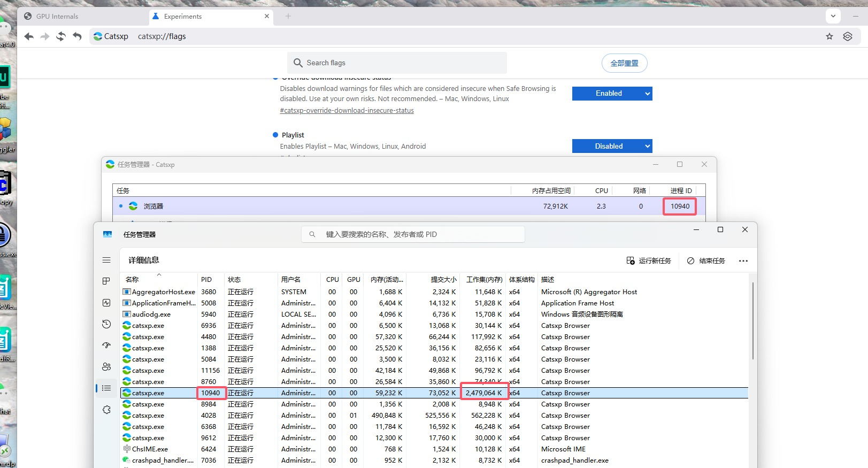
Task: Select catsxp.exe row with PID 11156
Action: tap(434, 370)
